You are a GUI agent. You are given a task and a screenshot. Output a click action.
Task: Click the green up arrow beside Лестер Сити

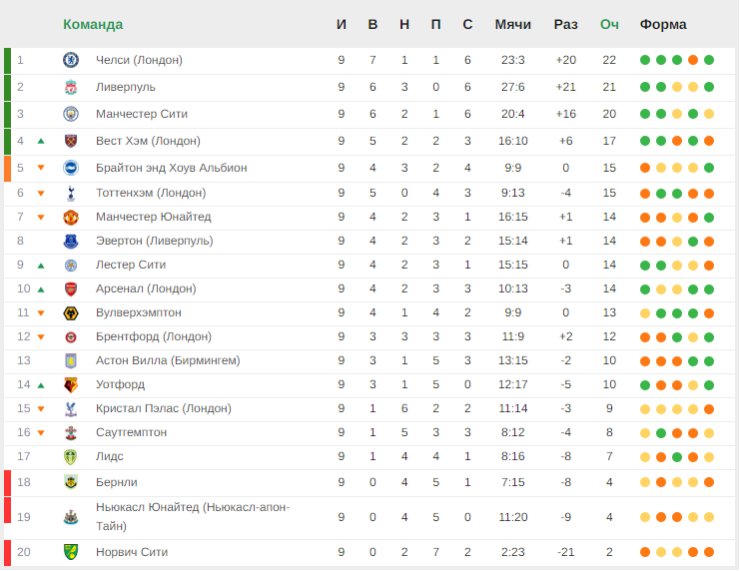41,266
